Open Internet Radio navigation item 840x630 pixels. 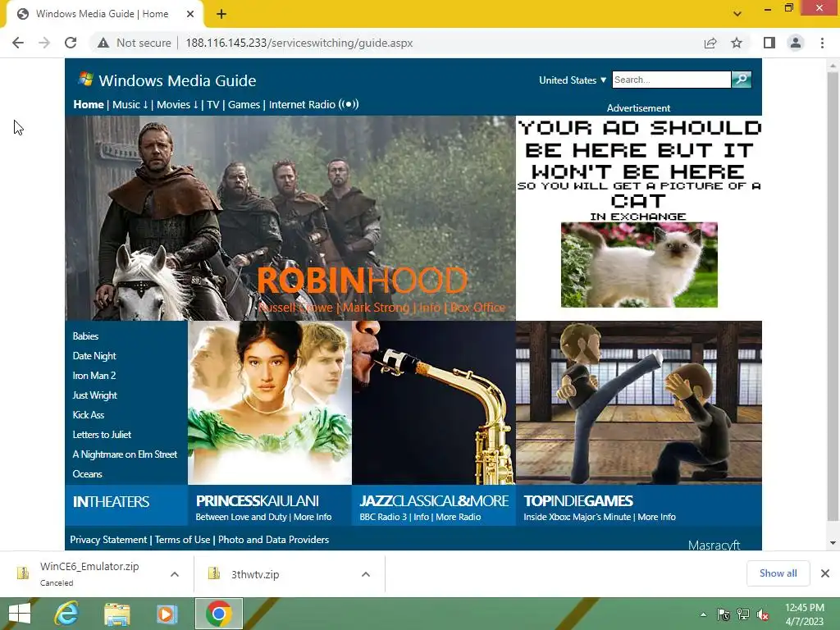[x=313, y=104]
